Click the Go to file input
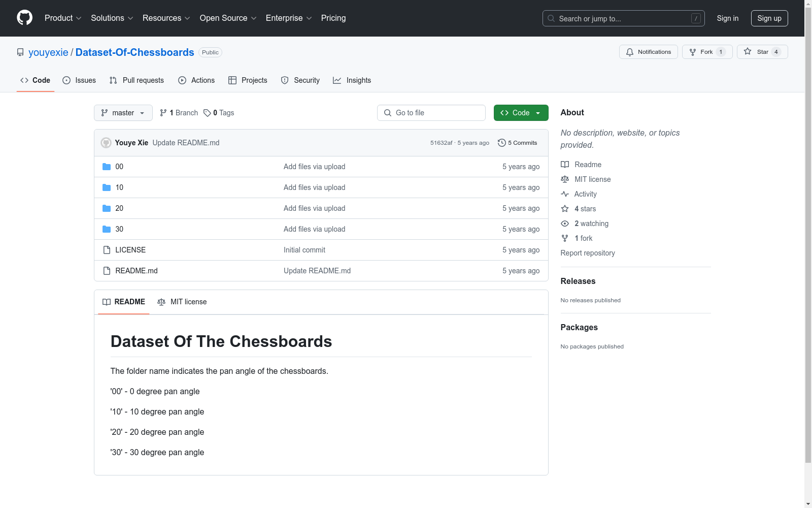The image size is (812, 508). pyautogui.click(x=431, y=113)
